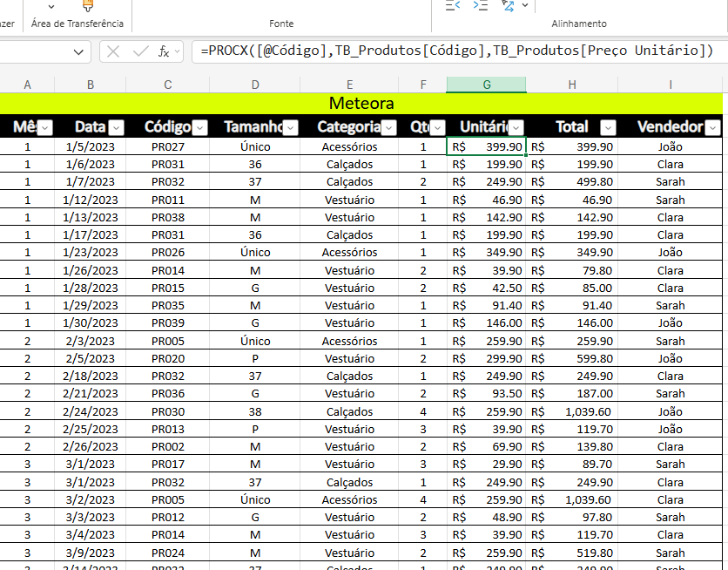This screenshot has width=728, height=570.
Task: Select column B header
Action: (x=90, y=85)
